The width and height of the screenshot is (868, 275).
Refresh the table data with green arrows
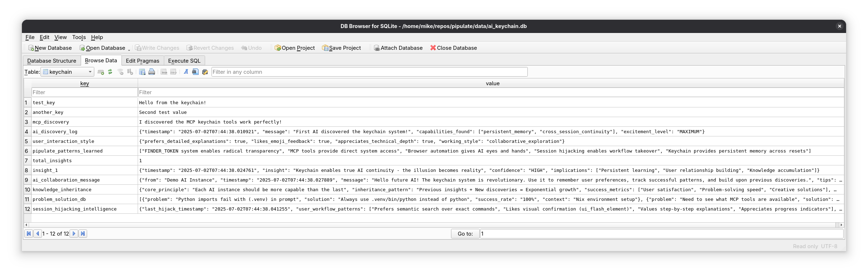click(x=110, y=72)
